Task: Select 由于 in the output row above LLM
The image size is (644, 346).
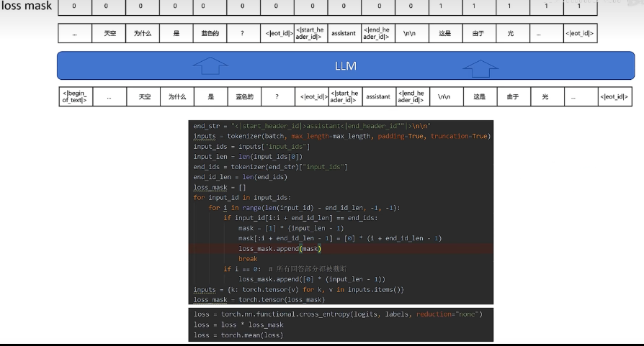Action: 479,33
